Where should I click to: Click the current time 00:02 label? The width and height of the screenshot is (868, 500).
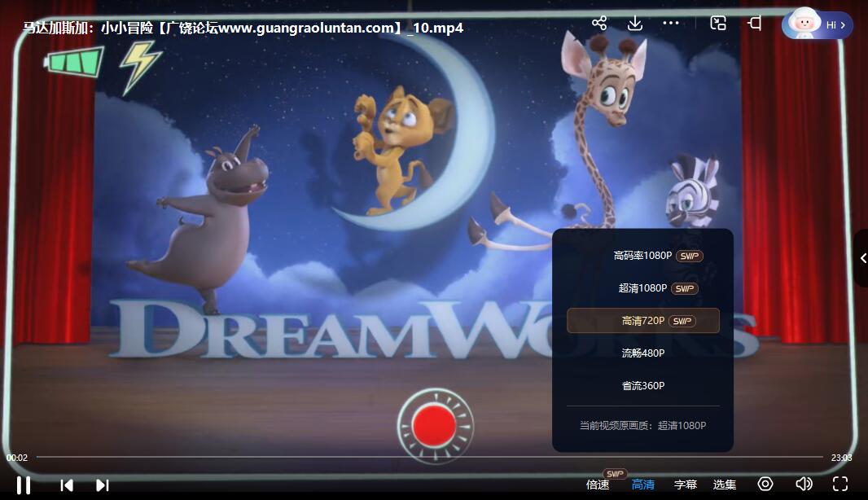point(16,458)
